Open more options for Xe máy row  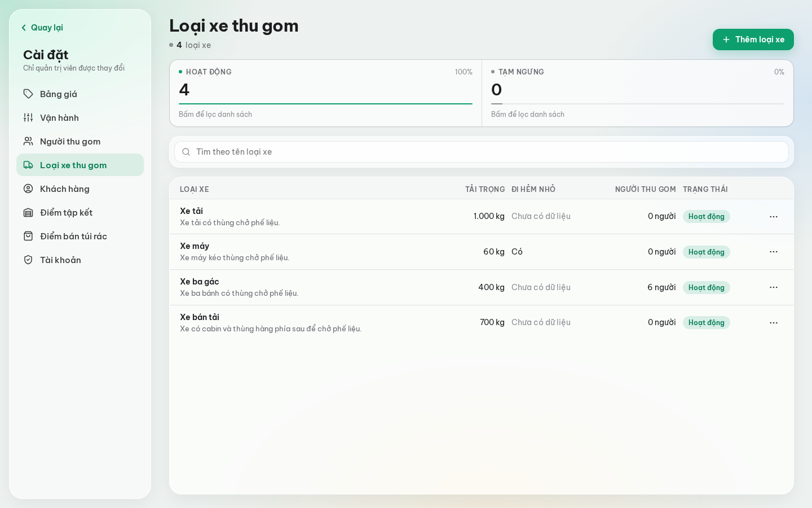(774, 252)
